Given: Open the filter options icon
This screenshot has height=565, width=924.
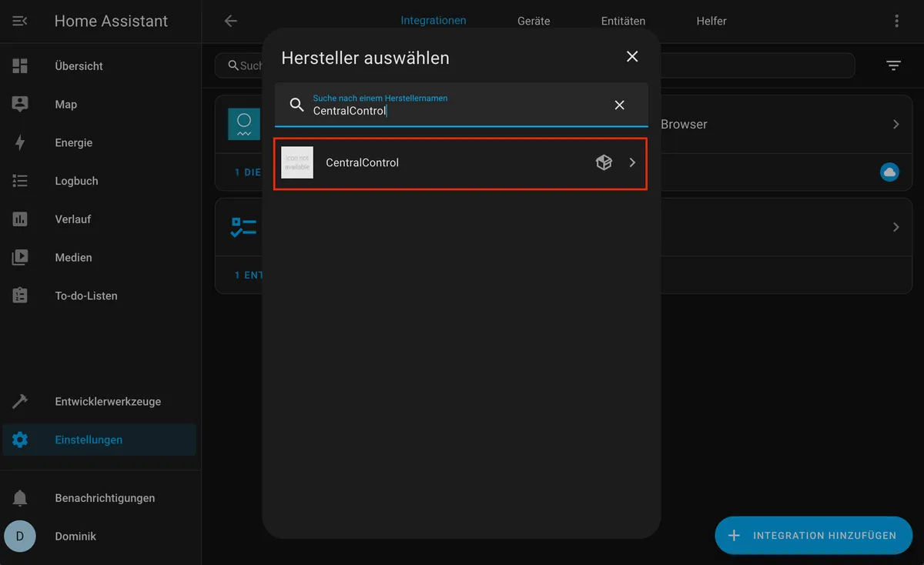Looking at the screenshot, I should (x=893, y=66).
